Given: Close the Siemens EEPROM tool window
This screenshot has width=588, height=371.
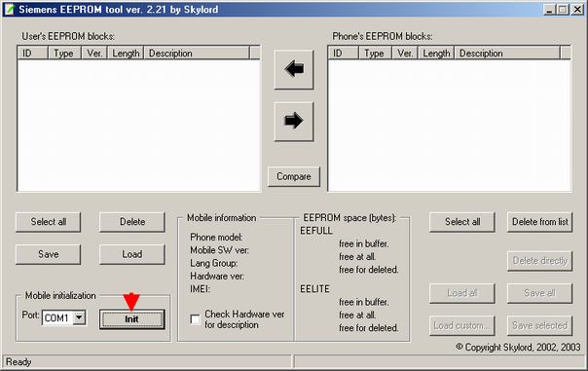Looking at the screenshot, I should (x=577, y=10).
